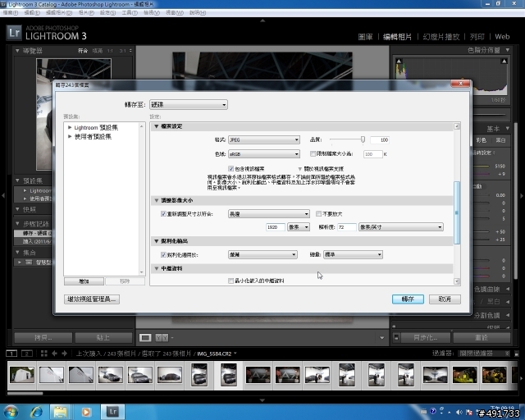The width and height of the screenshot is (525, 420).
Task: Switch to the 幻燈片播放 module
Action: coord(441,37)
